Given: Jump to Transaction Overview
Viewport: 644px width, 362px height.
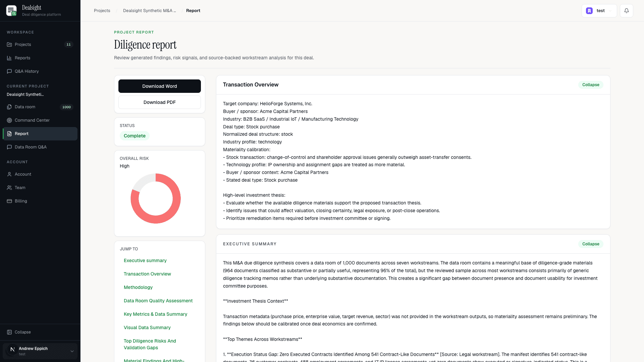Looking at the screenshot, I should point(147,274).
